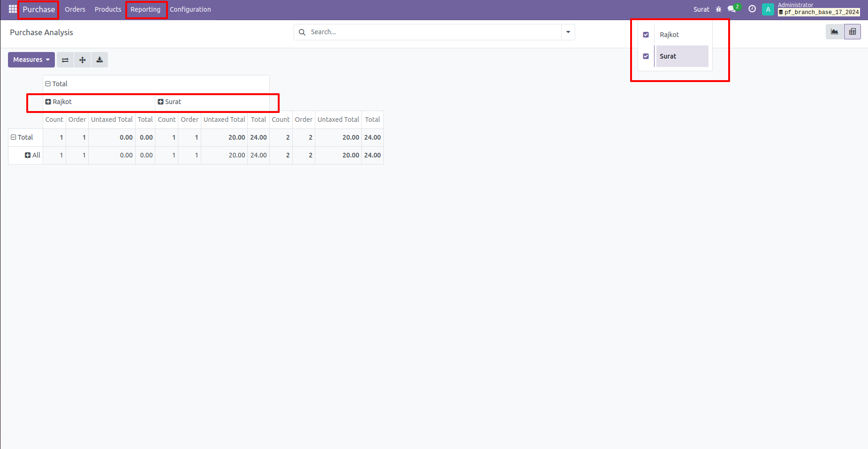
Task: Open the search filters dropdown arrow
Action: [x=568, y=32]
